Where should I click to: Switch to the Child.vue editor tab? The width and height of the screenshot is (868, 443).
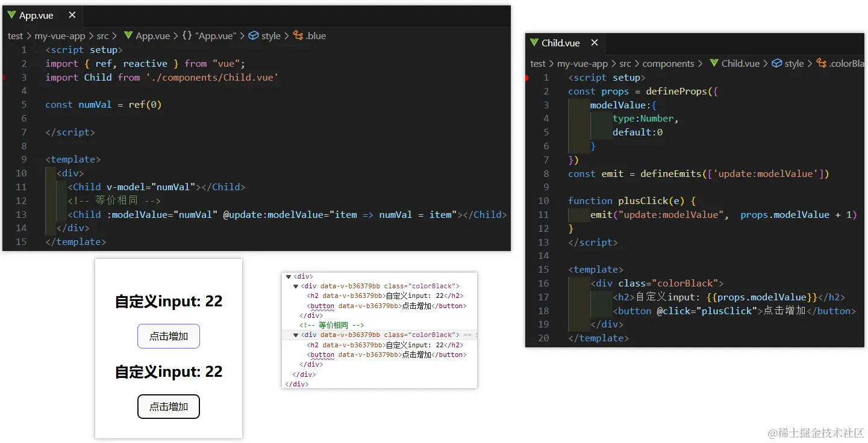coord(560,43)
